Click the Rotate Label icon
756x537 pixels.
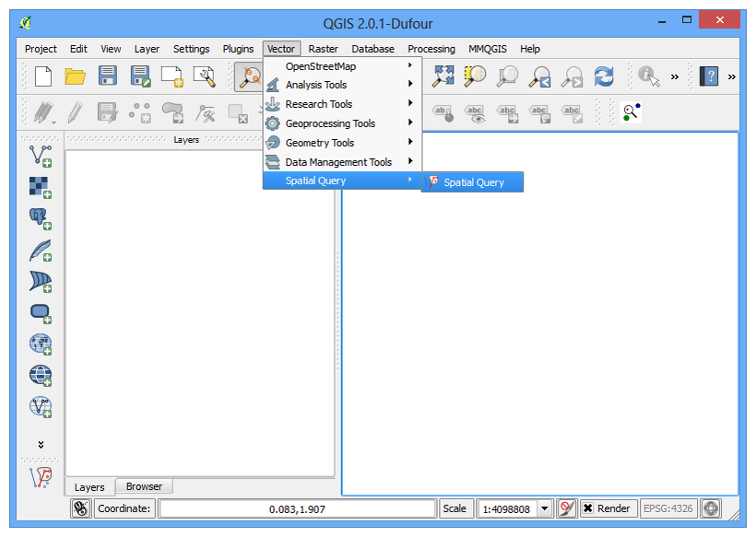coord(539,113)
